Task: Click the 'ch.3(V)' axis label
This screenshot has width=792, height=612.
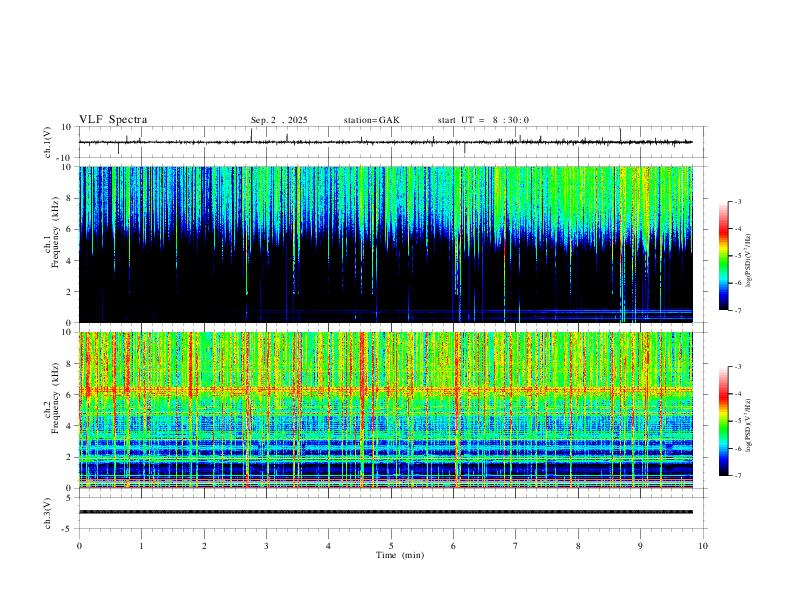Action: [x=47, y=514]
